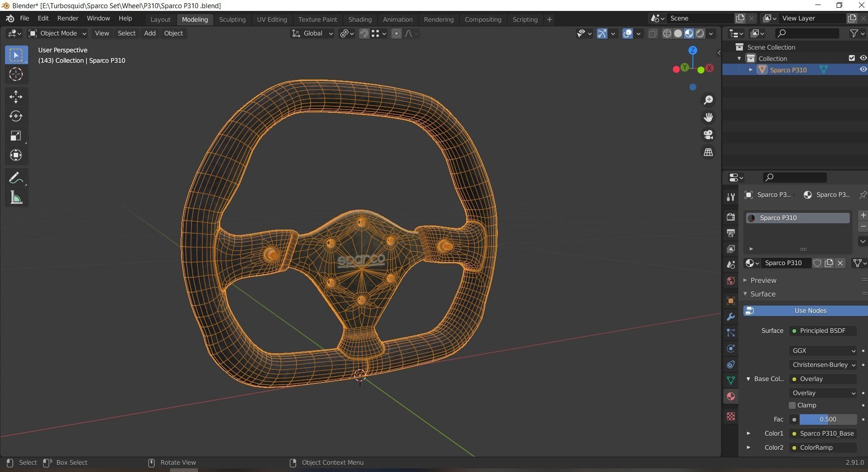Click the Principled BSDF surface shader field

(823, 331)
